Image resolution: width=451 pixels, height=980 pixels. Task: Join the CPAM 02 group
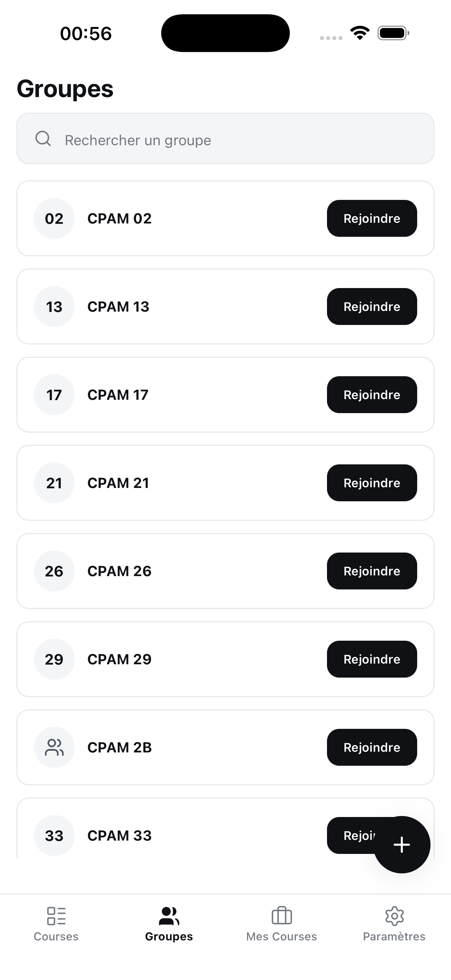click(x=372, y=218)
